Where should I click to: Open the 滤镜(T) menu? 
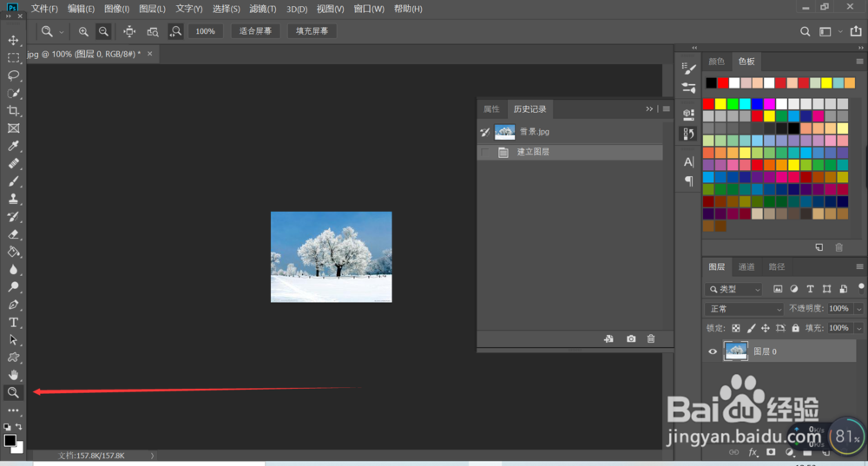click(x=262, y=9)
